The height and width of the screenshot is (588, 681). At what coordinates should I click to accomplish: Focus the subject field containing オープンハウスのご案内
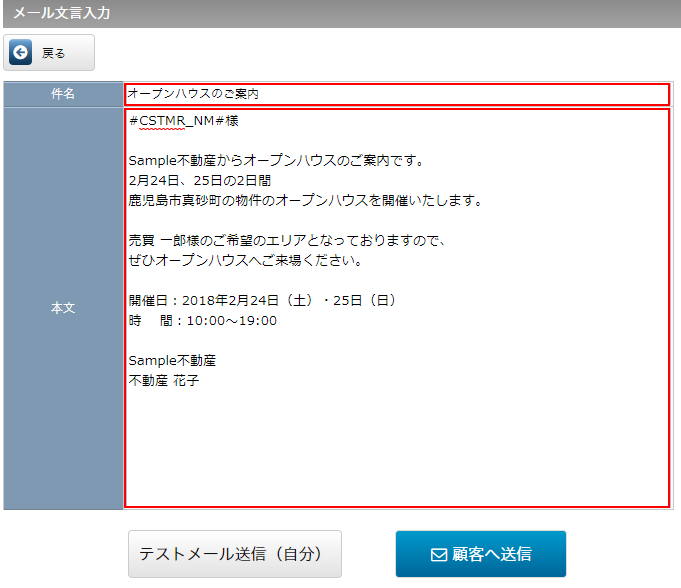coord(396,94)
